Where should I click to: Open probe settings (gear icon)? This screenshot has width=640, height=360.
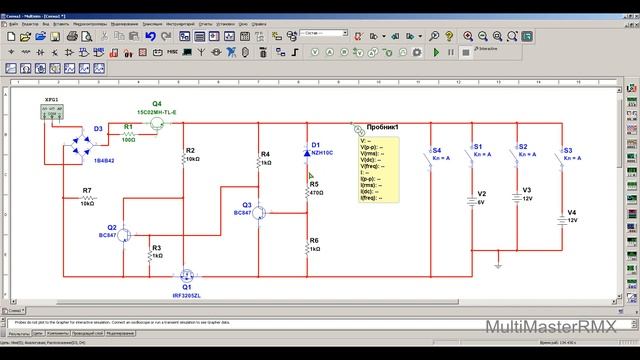[x=417, y=52]
